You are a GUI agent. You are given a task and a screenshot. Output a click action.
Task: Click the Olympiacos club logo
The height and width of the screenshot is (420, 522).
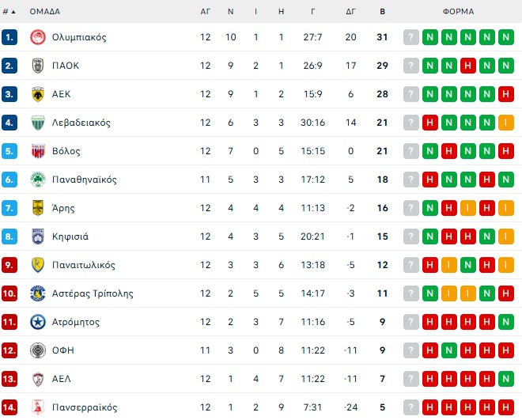coord(36,37)
